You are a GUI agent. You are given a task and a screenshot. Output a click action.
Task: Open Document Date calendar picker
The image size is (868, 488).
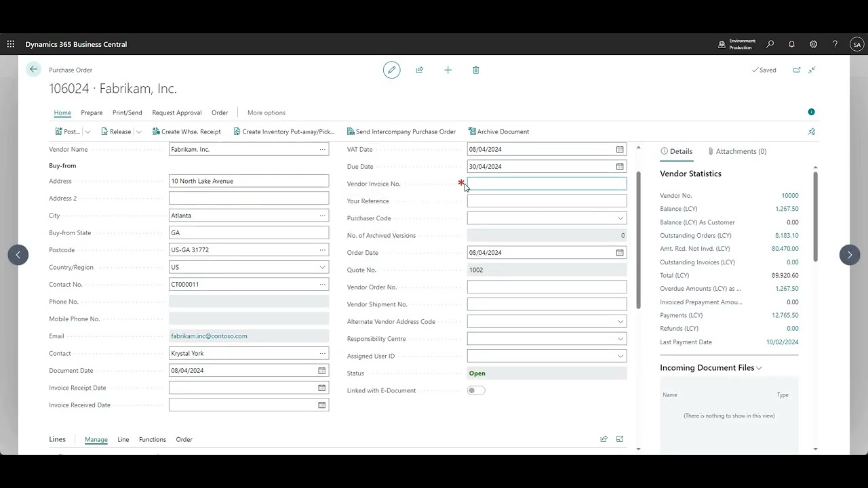(322, 370)
